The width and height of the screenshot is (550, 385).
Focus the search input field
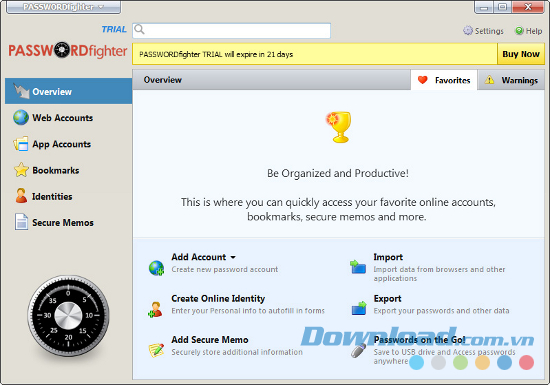[x=232, y=31]
